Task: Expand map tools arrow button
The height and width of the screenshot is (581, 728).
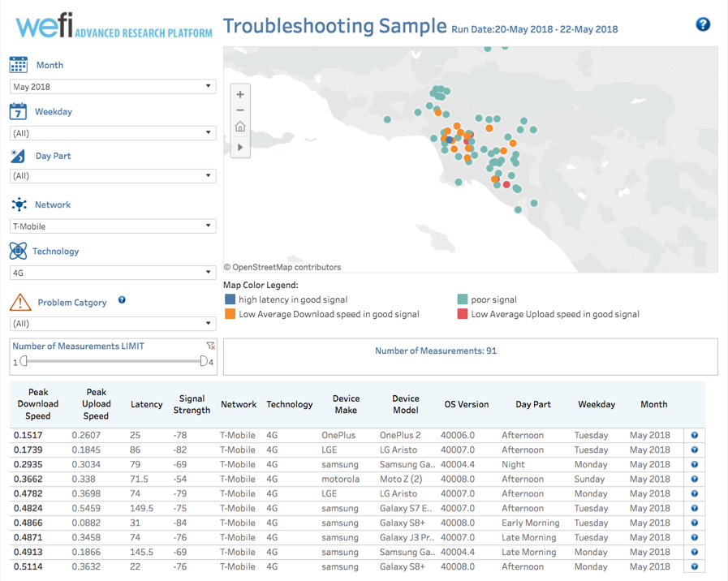Action: [240, 147]
